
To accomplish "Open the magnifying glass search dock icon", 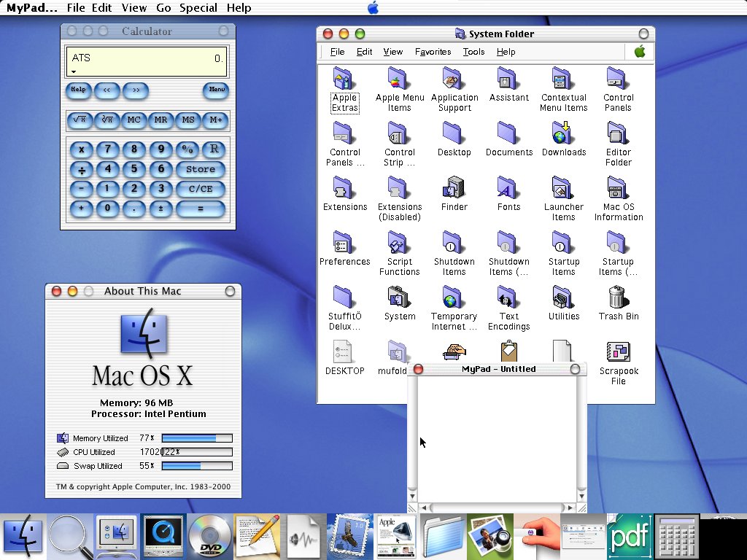I will click(x=69, y=537).
